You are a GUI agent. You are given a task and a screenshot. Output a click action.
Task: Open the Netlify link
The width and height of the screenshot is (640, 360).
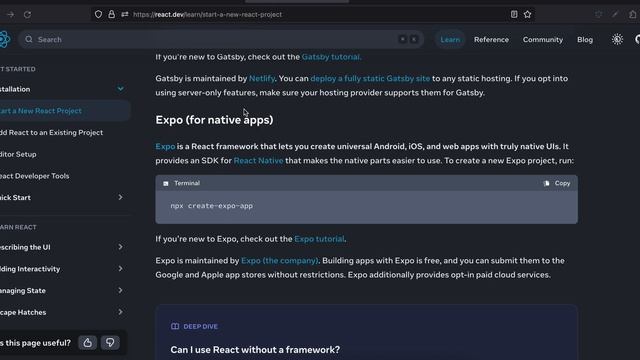(x=262, y=78)
